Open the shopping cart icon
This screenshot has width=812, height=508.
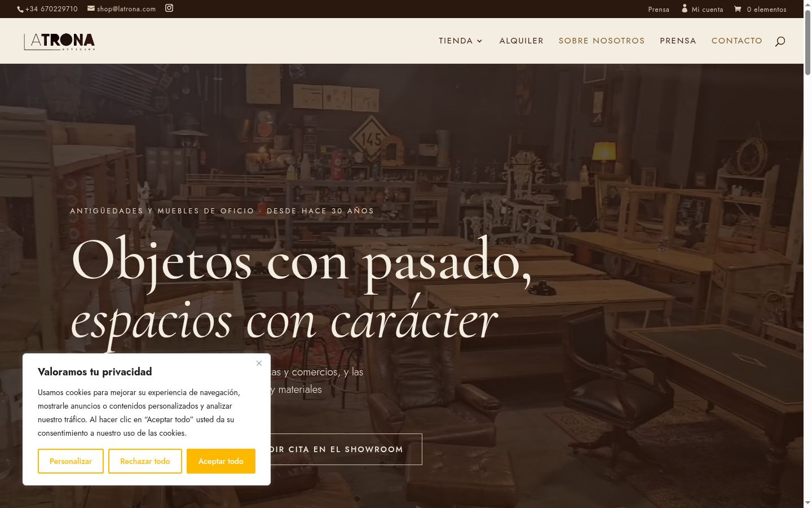(x=738, y=9)
